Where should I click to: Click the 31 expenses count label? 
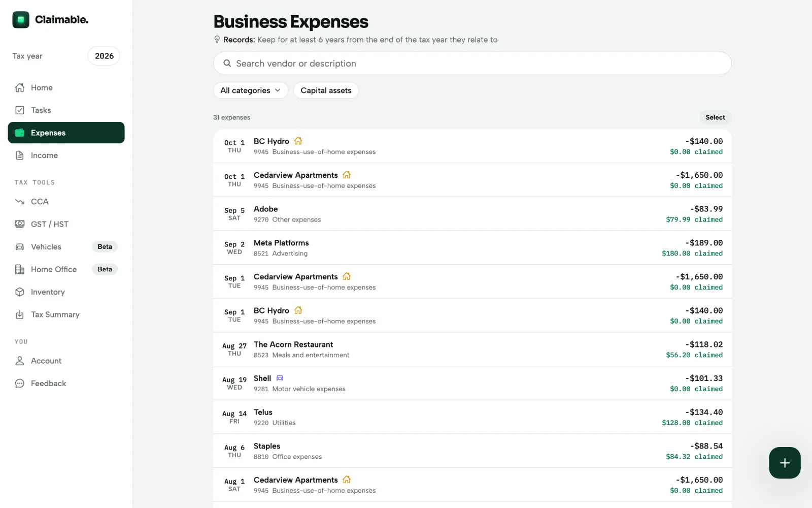click(x=231, y=117)
